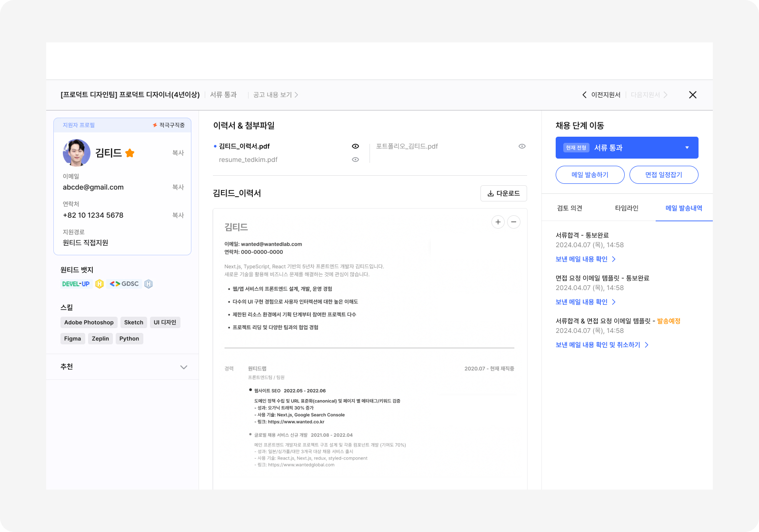
Task: Click the gray-blue hexagon badge icon
Action: [x=149, y=284]
